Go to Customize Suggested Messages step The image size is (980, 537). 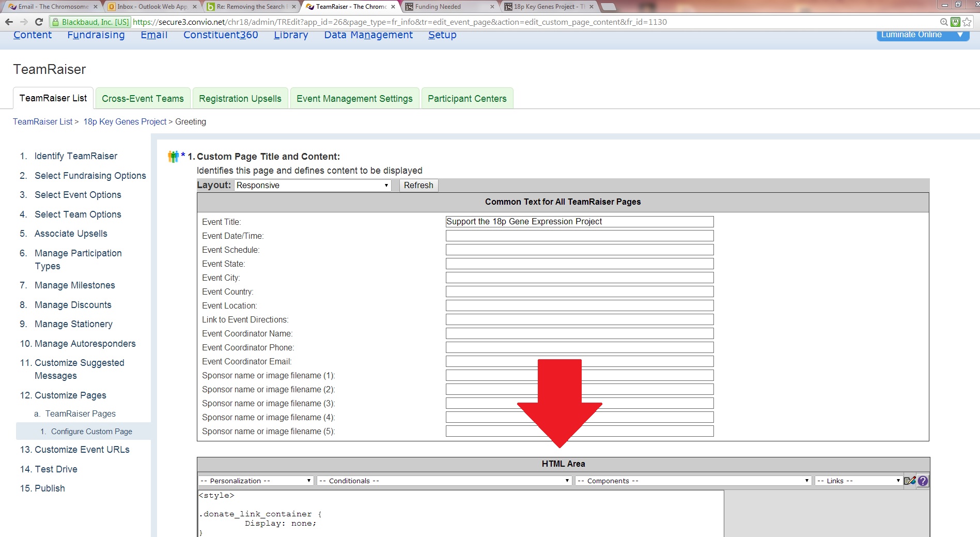pos(80,369)
